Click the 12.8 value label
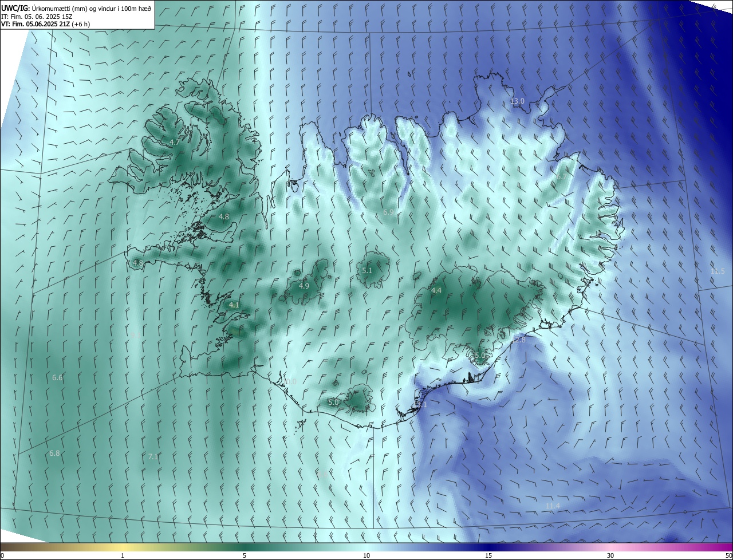Screen dimensions: 733x560 tap(518, 340)
